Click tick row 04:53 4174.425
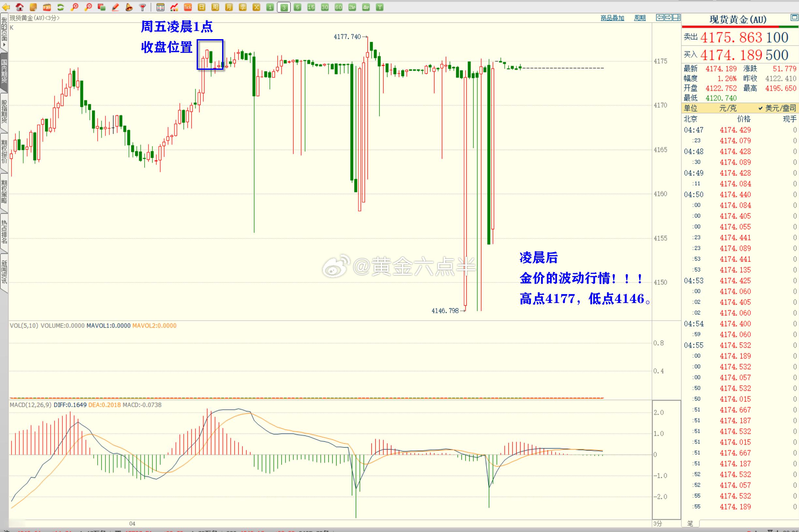The image size is (799, 532). pyautogui.click(x=740, y=281)
